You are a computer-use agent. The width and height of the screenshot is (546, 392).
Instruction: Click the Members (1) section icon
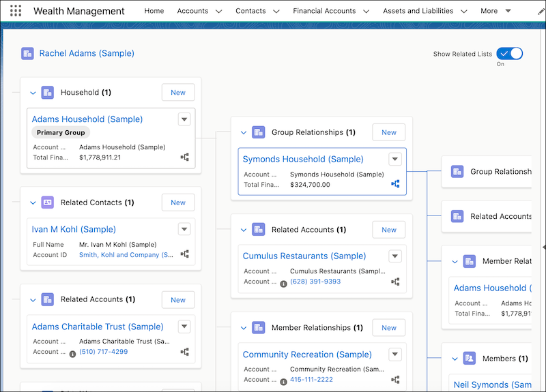(x=470, y=359)
